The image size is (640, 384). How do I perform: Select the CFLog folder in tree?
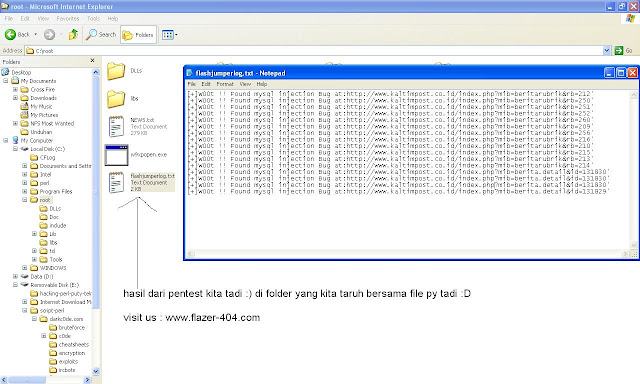[x=47, y=158]
